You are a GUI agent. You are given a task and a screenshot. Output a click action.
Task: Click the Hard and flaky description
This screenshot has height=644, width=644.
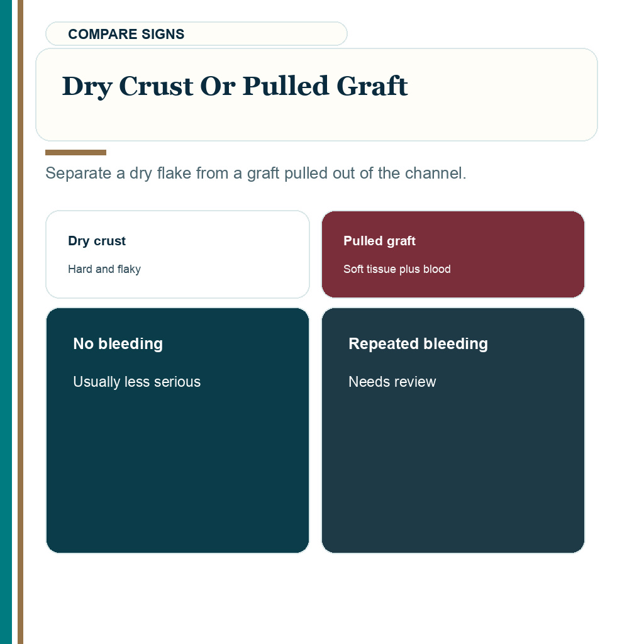[x=104, y=269]
